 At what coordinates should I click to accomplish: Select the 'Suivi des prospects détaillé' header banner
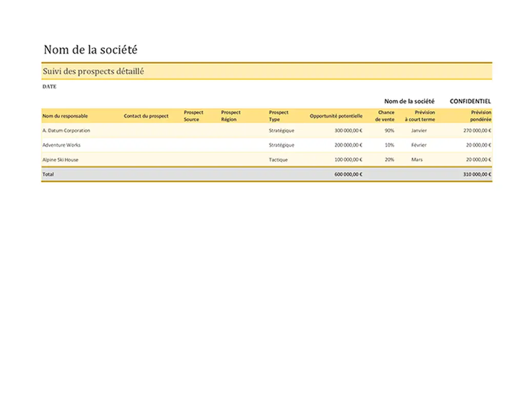pos(93,71)
